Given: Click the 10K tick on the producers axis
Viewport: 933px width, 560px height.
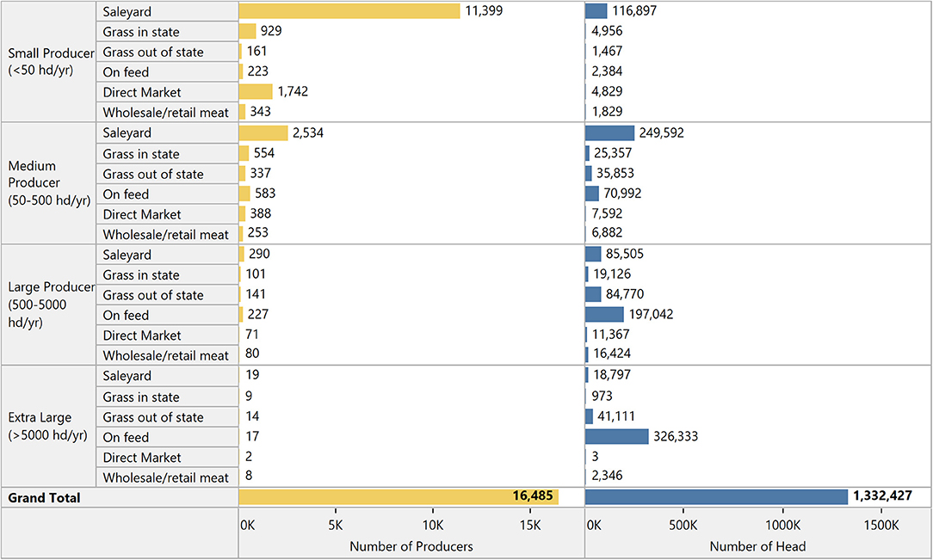Looking at the screenshot, I should pos(433,526).
